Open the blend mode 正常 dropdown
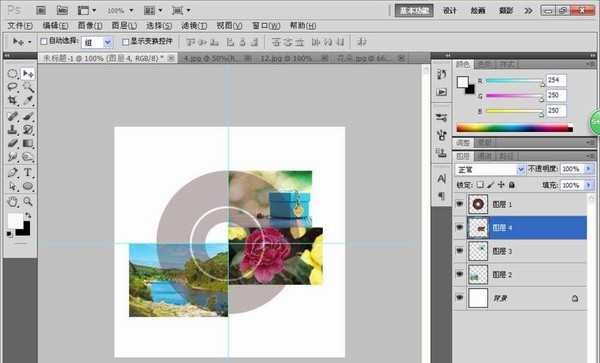 click(490, 169)
